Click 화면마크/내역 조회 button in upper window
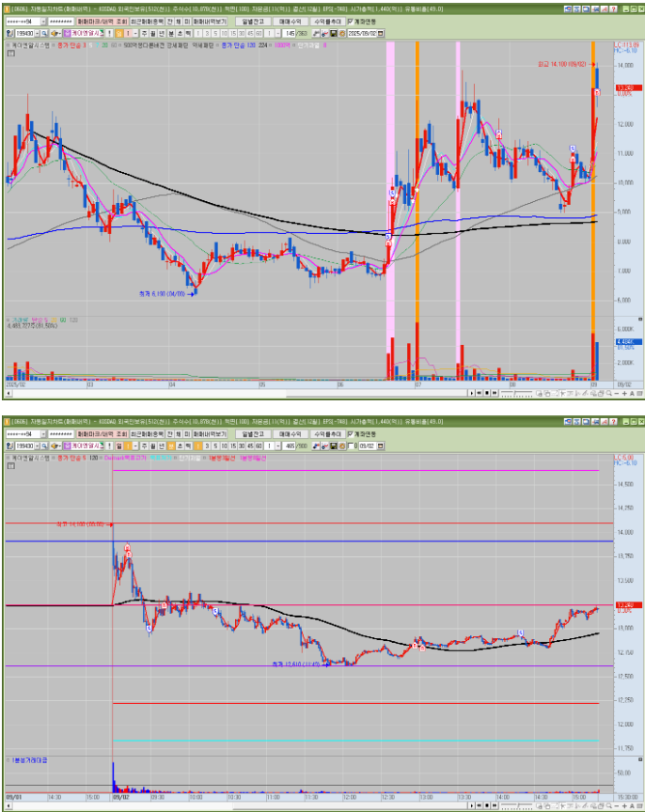645x812 pixels. (102, 22)
